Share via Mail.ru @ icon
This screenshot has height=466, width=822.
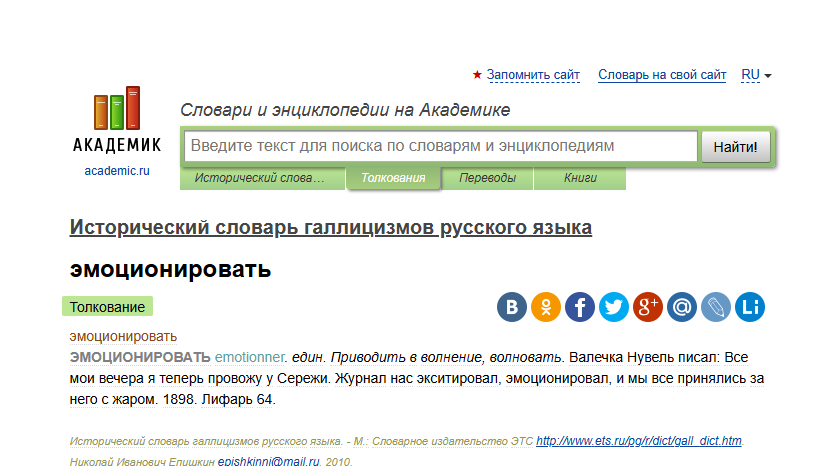coord(682,307)
